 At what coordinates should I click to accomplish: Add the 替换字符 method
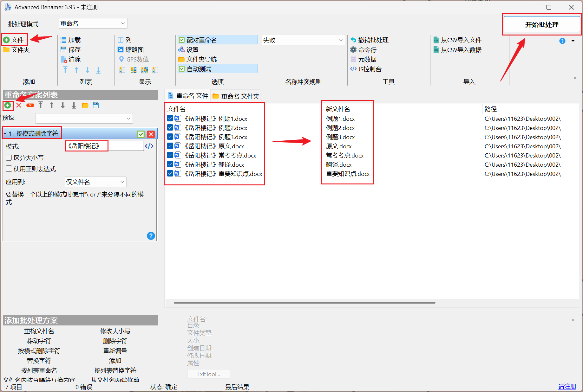(39, 361)
